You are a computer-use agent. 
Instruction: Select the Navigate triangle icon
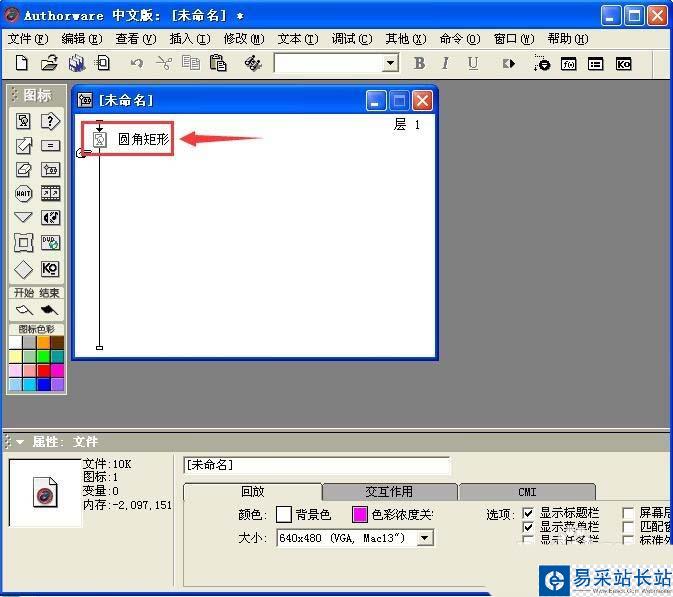tap(23, 217)
